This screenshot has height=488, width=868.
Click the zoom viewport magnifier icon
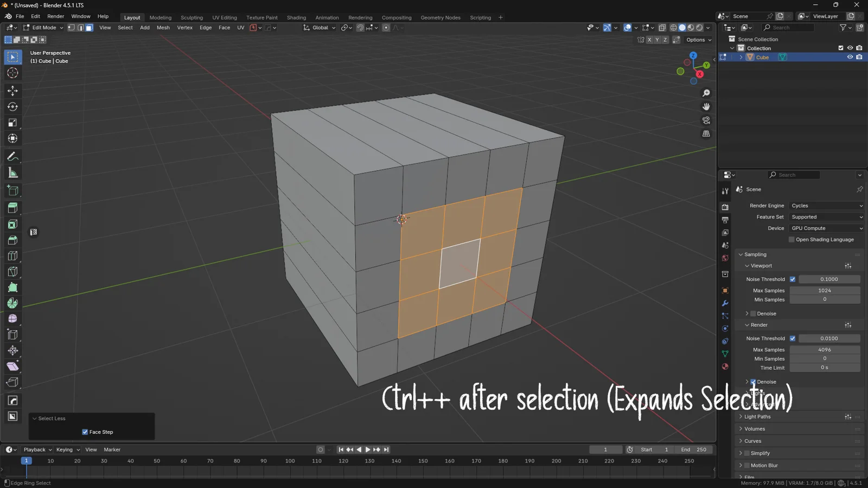(706, 93)
